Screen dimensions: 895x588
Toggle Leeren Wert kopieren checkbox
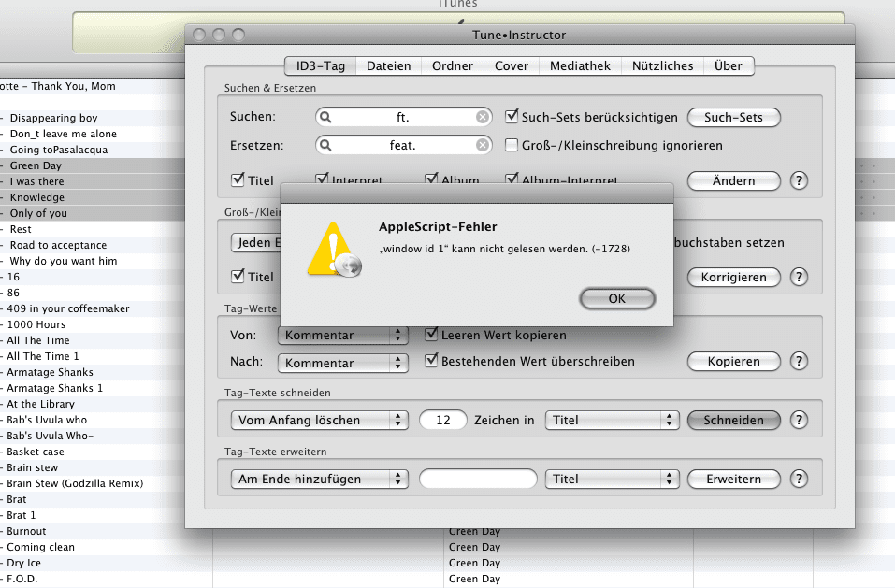coord(431,334)
